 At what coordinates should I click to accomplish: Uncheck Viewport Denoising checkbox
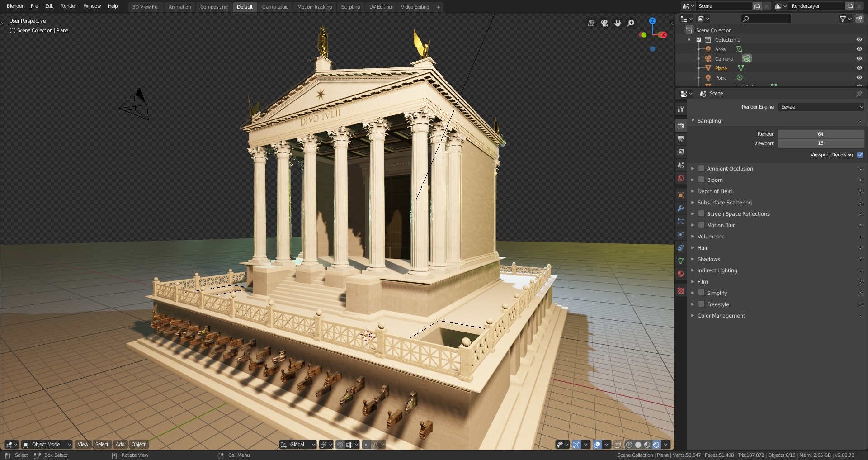(x=860, y=155)
